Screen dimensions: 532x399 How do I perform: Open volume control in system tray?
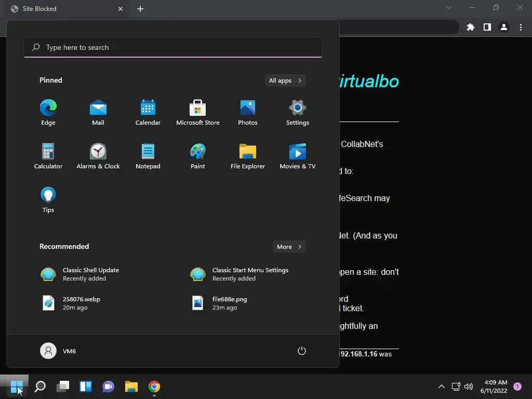[x=469, y=387]
